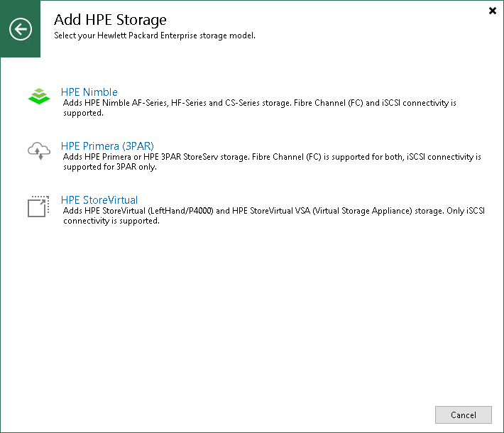Screen dimensions: 504x433
Task: Click the first line of the Nimble description
Action: tap(259, 103)
